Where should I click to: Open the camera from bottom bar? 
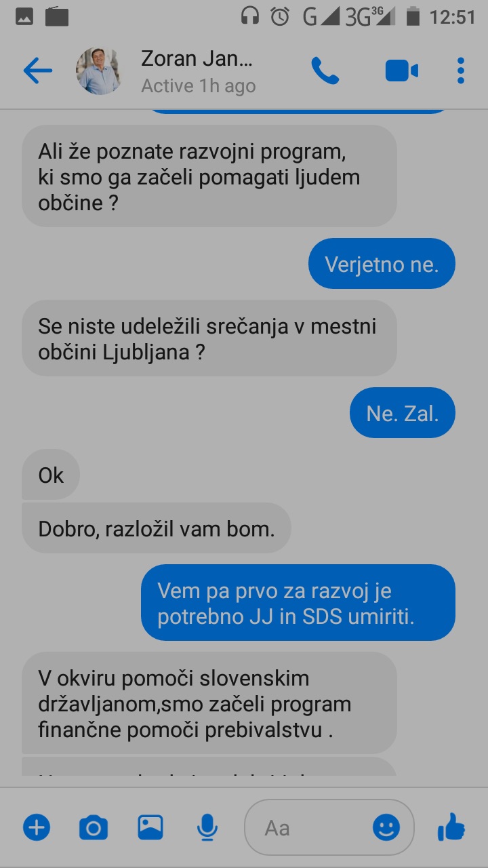point(94,827)
